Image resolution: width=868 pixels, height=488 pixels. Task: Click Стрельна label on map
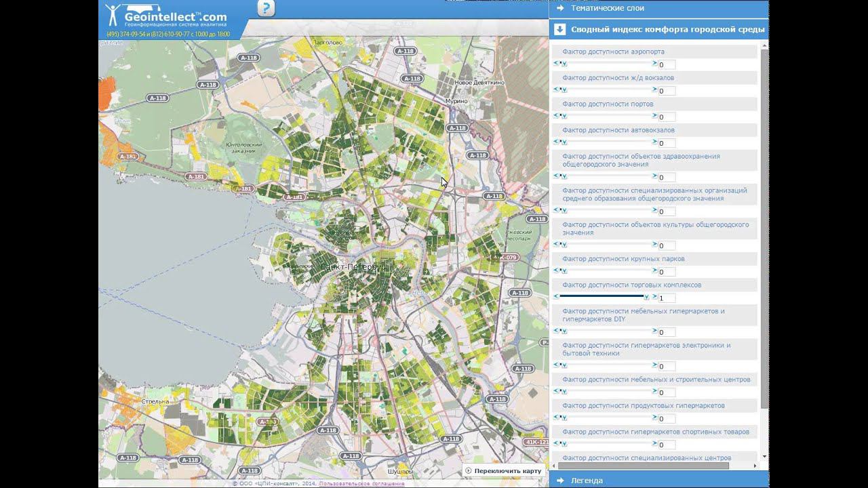(155, 402)
